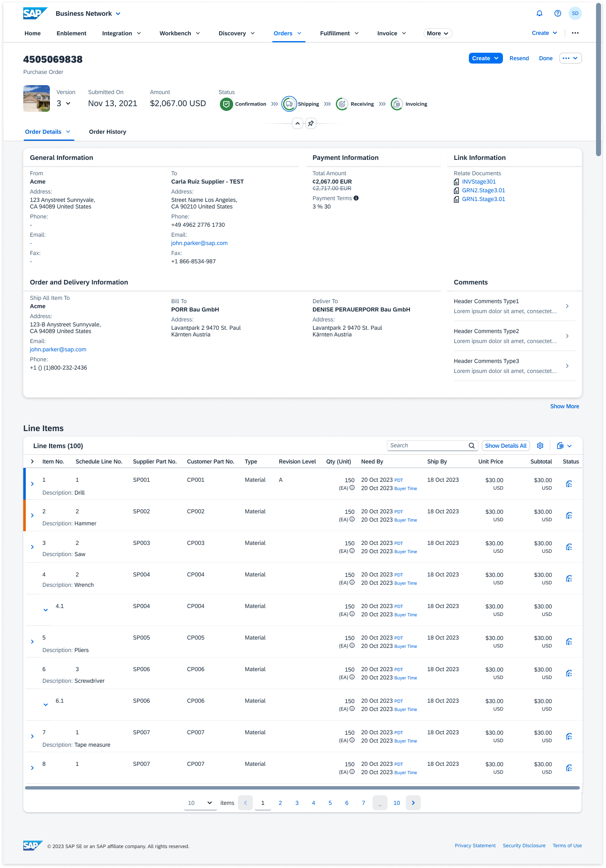Open the Fulfillment menu
606x868 pixels.
tap(339, 33)
